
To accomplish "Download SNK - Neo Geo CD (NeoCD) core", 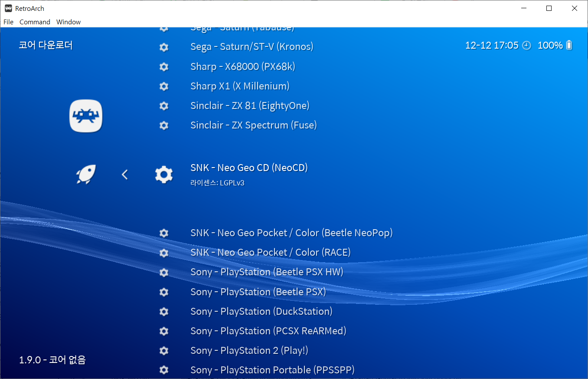I will coord(249,168).
